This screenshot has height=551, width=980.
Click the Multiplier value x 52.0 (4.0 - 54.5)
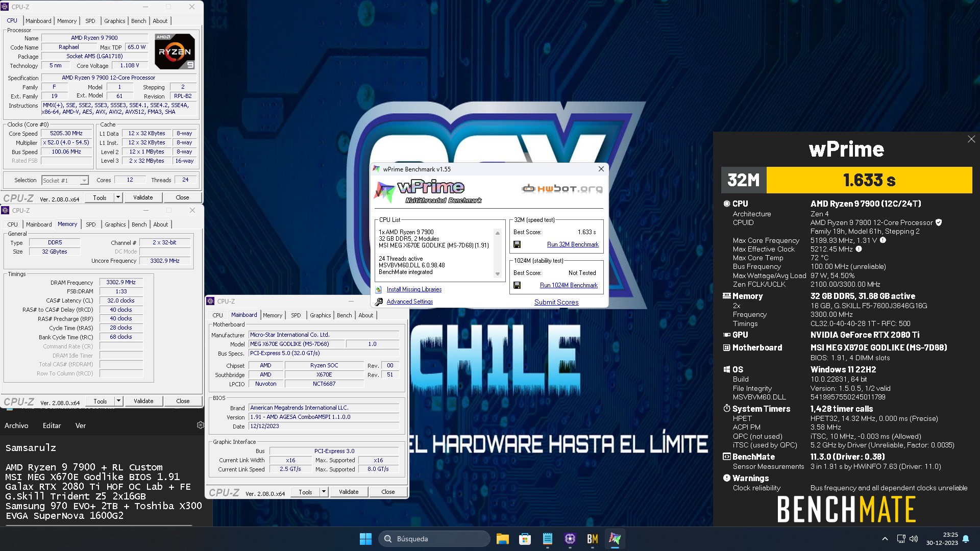pos(66,142)
